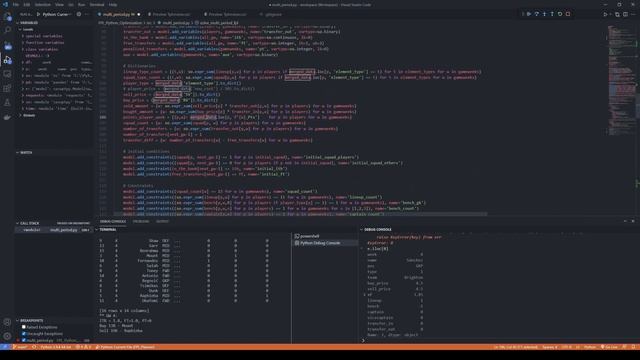Click Step Out in the debug toolbar

click(x=552, y=14)
